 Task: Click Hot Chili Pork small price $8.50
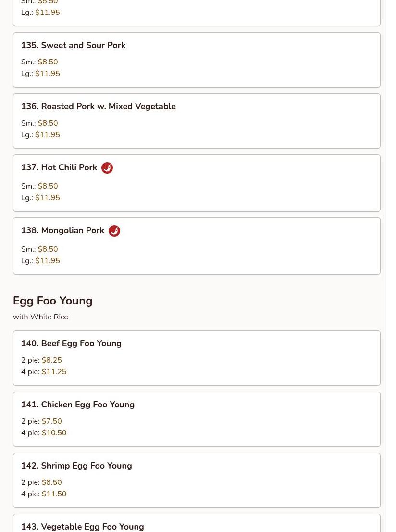[x=48, y=186]
